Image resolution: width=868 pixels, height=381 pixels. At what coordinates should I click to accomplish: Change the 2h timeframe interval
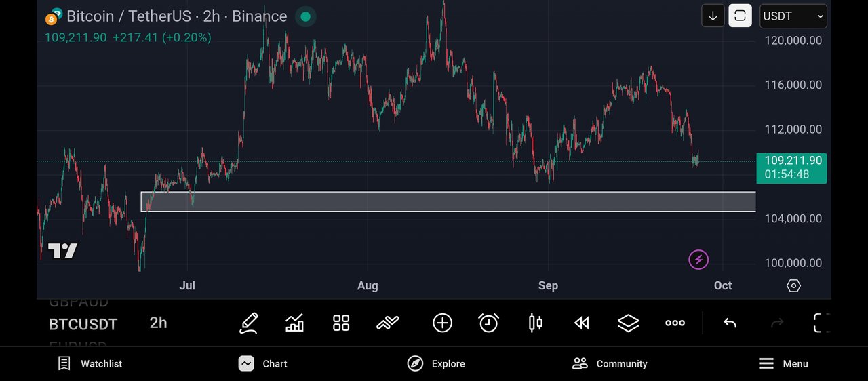click(x=158, y=323)
